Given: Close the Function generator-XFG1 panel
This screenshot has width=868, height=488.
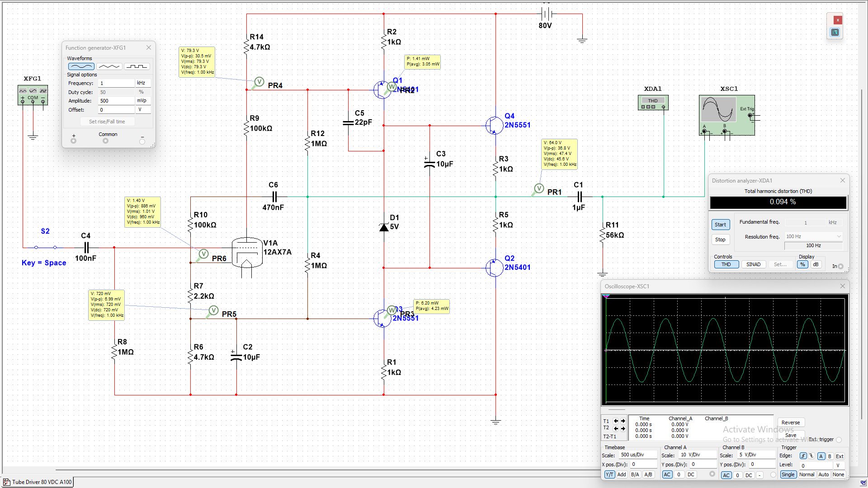Looking at the screenshot, I should click(149, 47).
